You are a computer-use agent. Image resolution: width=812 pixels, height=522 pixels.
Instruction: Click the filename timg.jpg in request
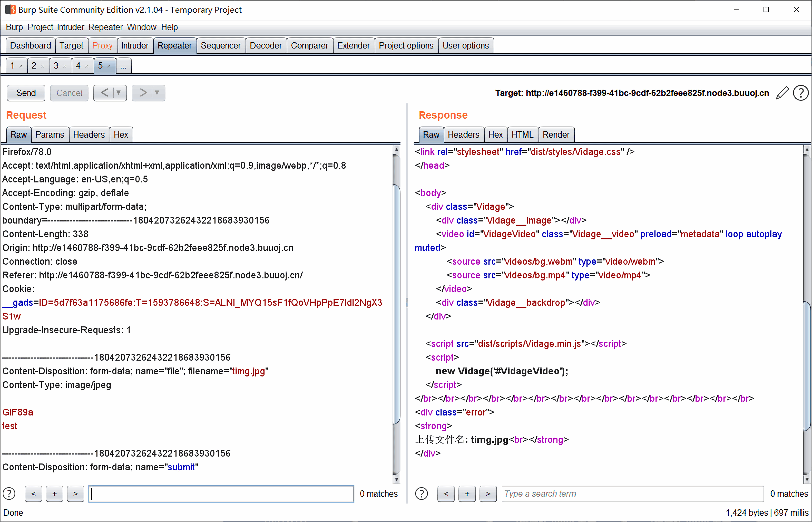tap(248, 371)
